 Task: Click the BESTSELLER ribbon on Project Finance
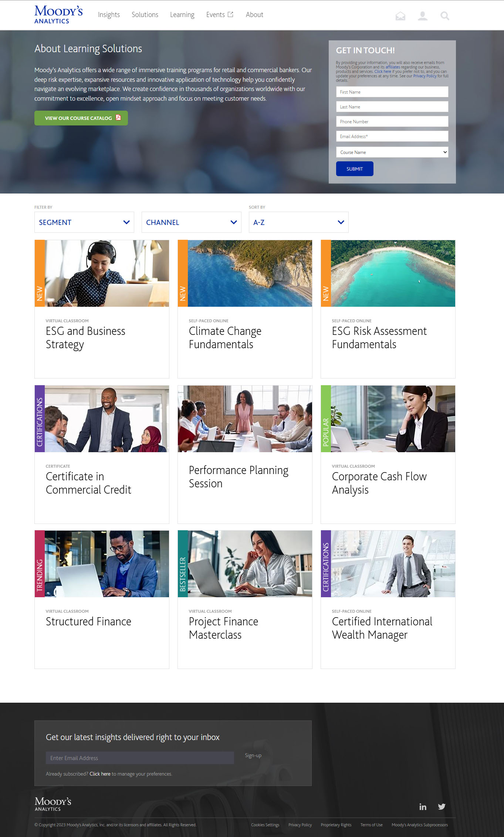click(183, 564)
